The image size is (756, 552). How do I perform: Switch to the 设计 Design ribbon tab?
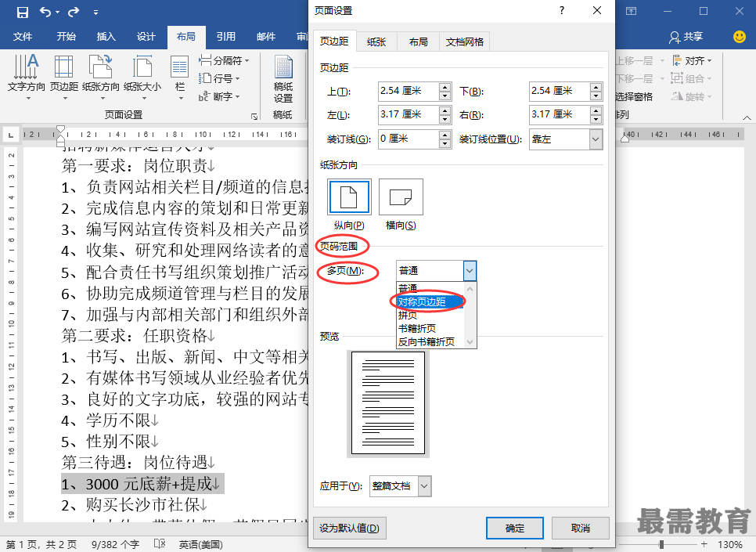[146, 37]
